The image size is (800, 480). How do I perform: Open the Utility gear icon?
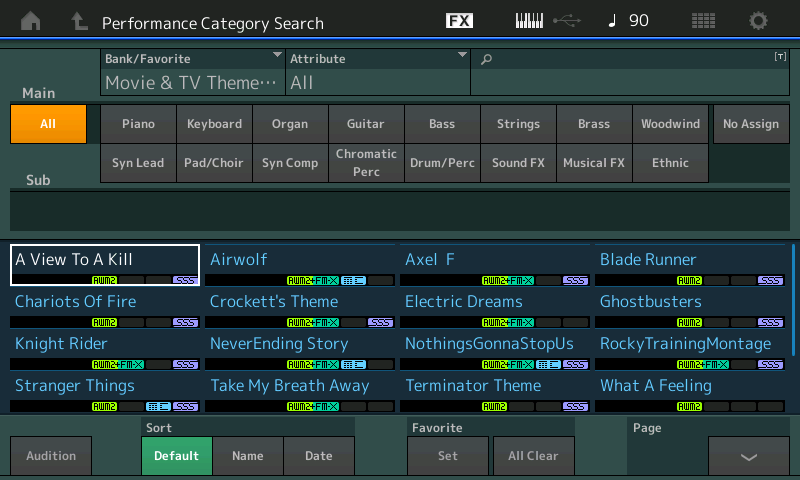pyautogui.click(x=759, y=21)
